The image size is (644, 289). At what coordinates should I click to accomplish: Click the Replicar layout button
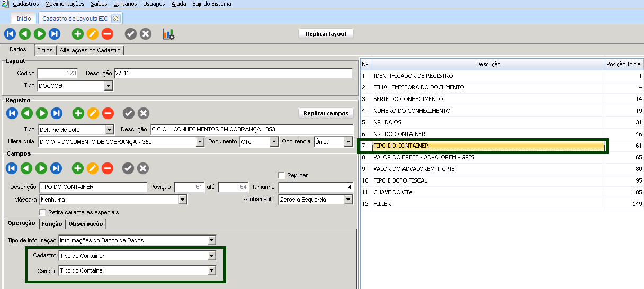tap(326, 34)
